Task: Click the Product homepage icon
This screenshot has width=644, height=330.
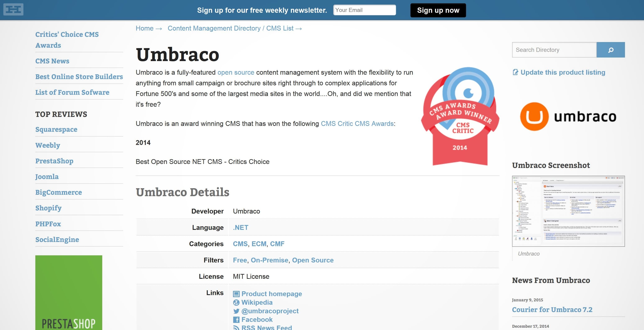Action: pyautogui.click(x=236, y=294)
